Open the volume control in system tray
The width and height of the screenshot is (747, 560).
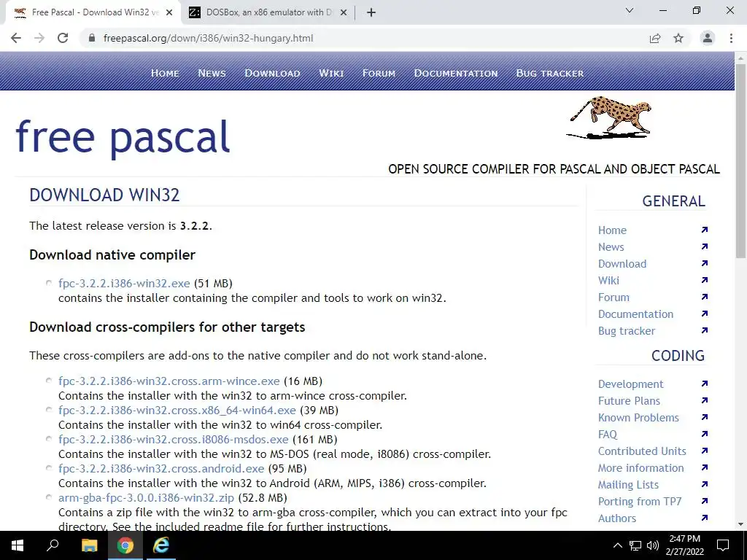(x=653, y=545)
